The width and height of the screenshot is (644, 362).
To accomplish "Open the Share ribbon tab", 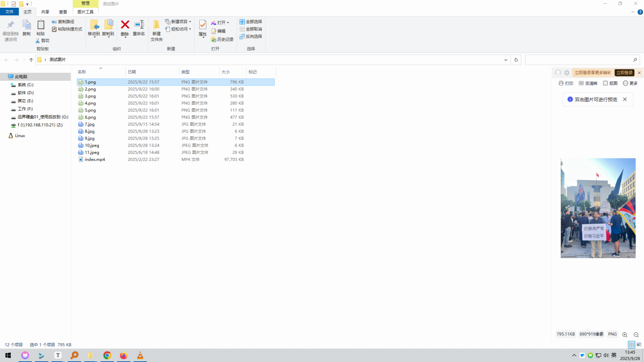I will pyautogui.click(x=45, y=12).
